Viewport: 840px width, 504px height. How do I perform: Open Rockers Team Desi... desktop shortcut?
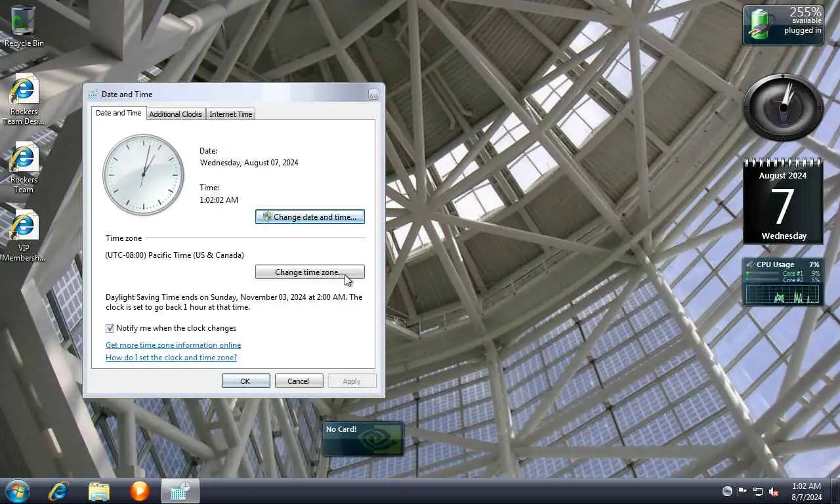(x=24, y=99)
